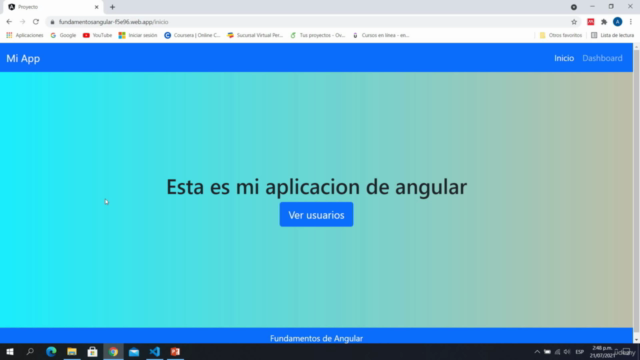This screenshot has height=360, width=640.
Task: Switch to PowerPoint in the taskbar
Action: pyautogui.click(x=175, y=351)
